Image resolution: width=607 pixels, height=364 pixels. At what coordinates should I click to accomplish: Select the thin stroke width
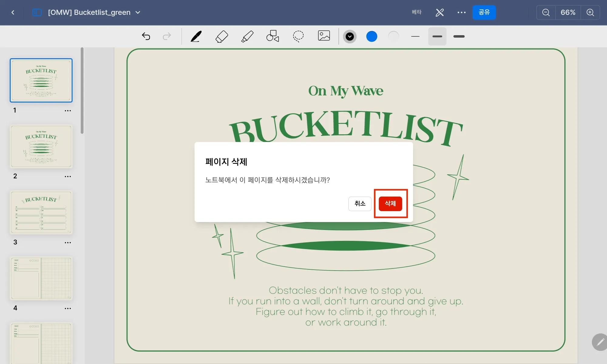[x=415, y=36]
